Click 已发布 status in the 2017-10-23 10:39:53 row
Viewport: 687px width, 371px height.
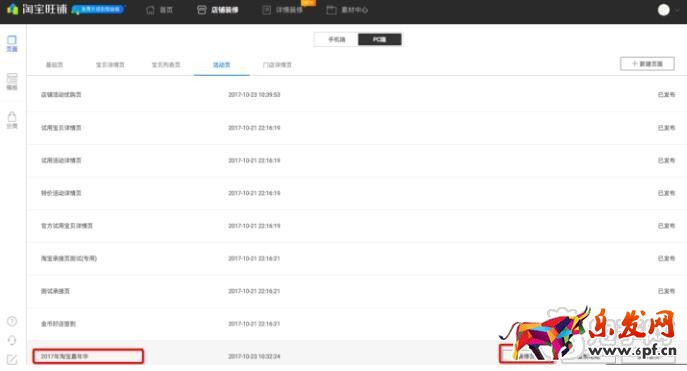pyautogui.click(x=666, y=95)
